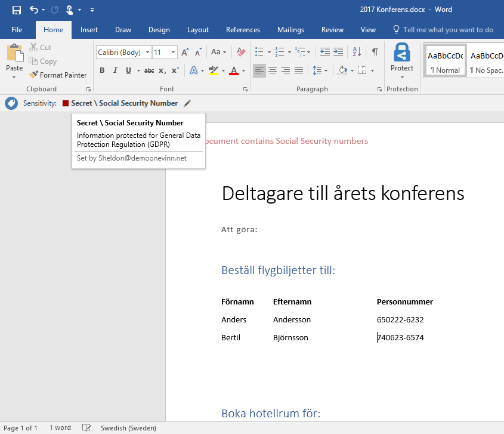Click the Save icon in title bar

tap(17, 10)
